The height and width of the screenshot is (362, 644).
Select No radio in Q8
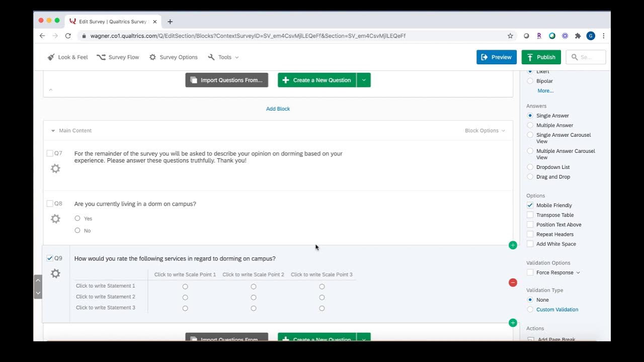[x=77, y=230]
